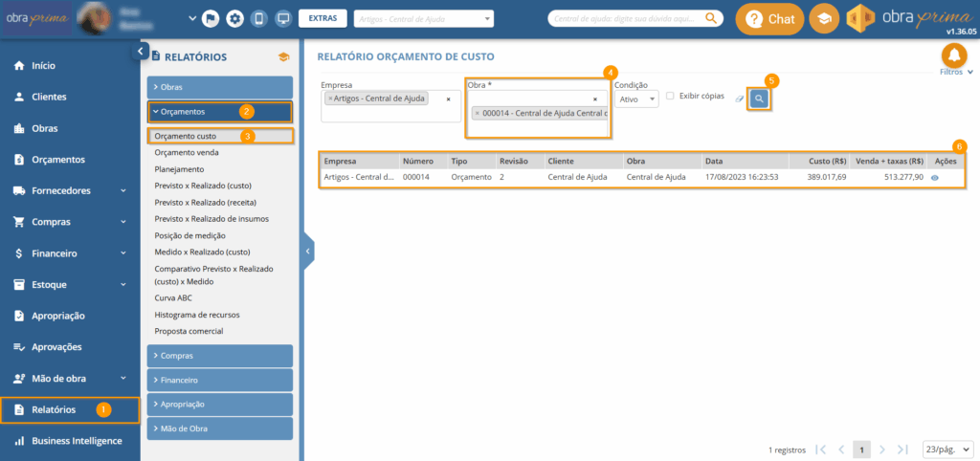The image size is (980, 461).
Task: Open Proposta comercial report
Action: point(189,331)
